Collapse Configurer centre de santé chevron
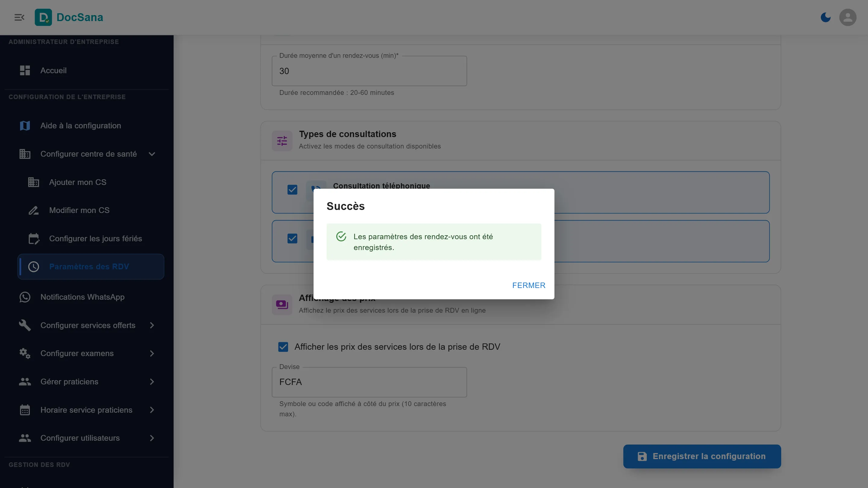This screenshot has width=868, height=488. pyautogui.click(x=152, y=154)
